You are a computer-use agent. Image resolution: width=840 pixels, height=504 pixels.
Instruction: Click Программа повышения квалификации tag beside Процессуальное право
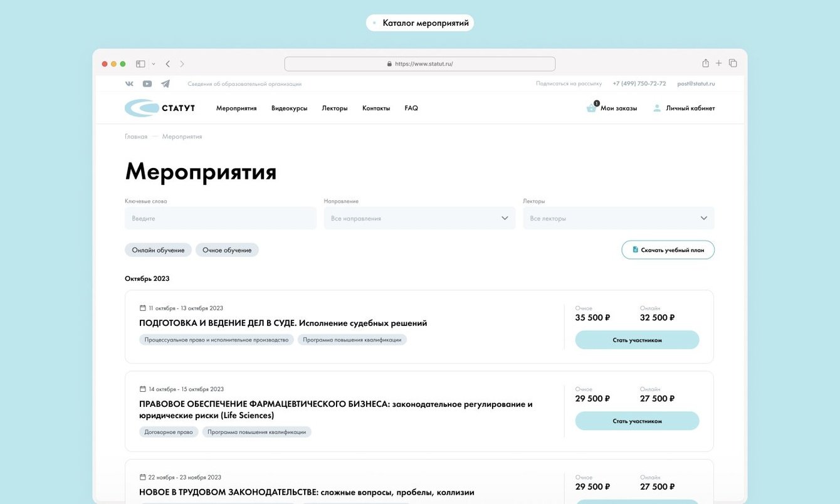click(x=352, y=340)
